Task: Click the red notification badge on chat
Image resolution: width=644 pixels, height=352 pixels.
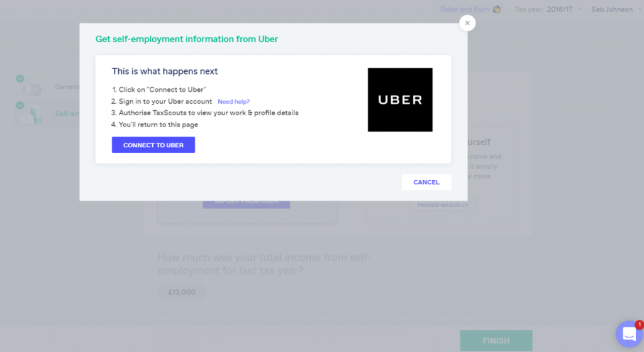Action: [x=639, y=325]
